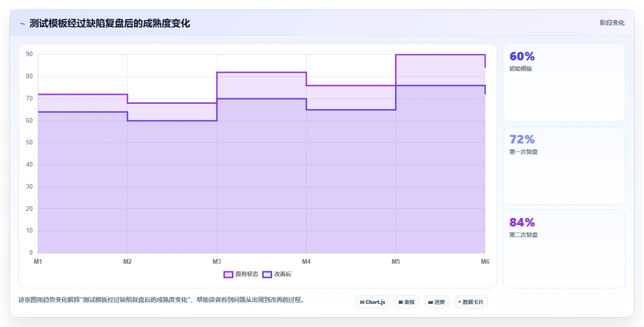The width and height of the screenshot is (644, 327).
Task: Select the 表格 tag chip
Action: pyautogui.click(x=406, y=302)
